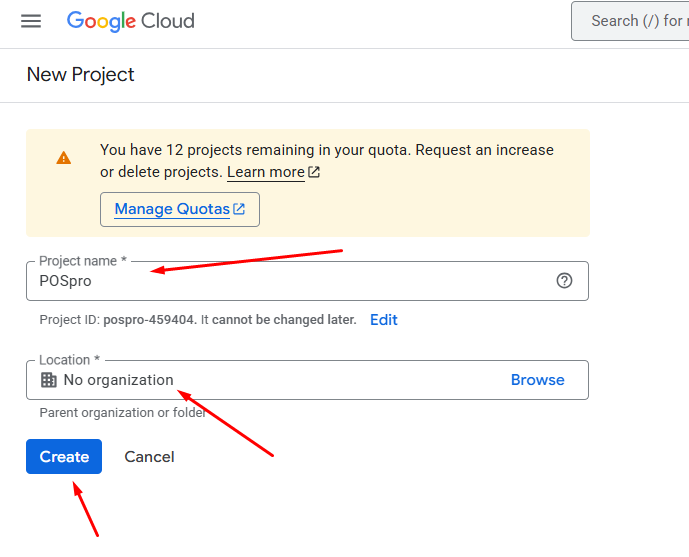Click external link icon in Manage Quotas
Screen dimensions: 689x557
(x=239, y=209)
